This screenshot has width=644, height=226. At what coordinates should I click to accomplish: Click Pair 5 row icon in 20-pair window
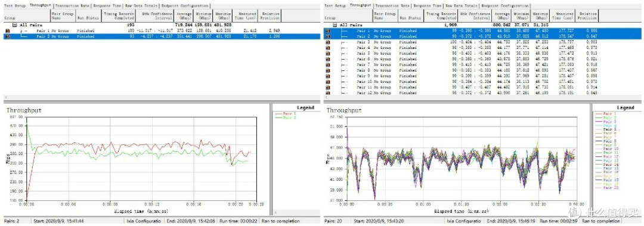[328, 54]
